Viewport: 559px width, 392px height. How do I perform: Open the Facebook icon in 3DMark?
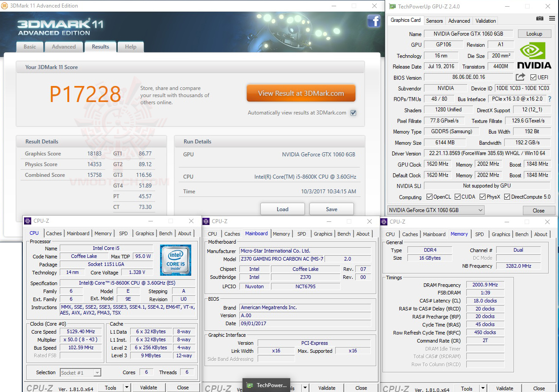click(x=374, y=21)
